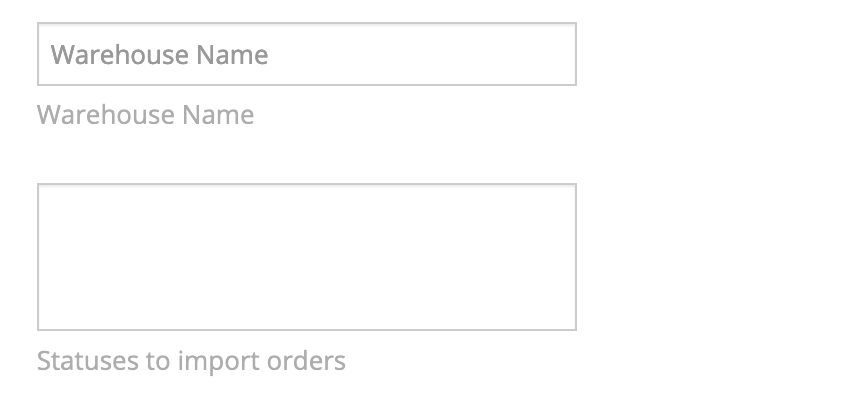Viewport: 864px width, 394px height.
Task: Select the Warehouse Name placeholder text
Action: click(159, 55)
